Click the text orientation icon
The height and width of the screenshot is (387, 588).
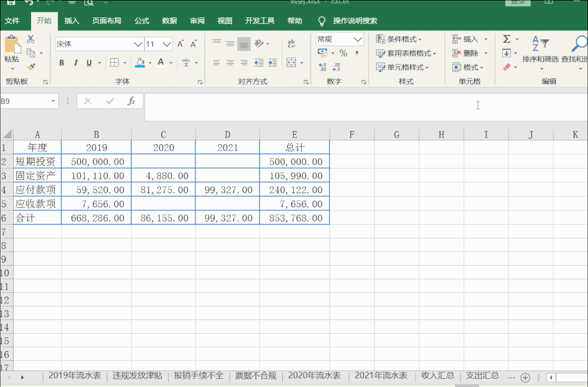[x=259, y=44]
